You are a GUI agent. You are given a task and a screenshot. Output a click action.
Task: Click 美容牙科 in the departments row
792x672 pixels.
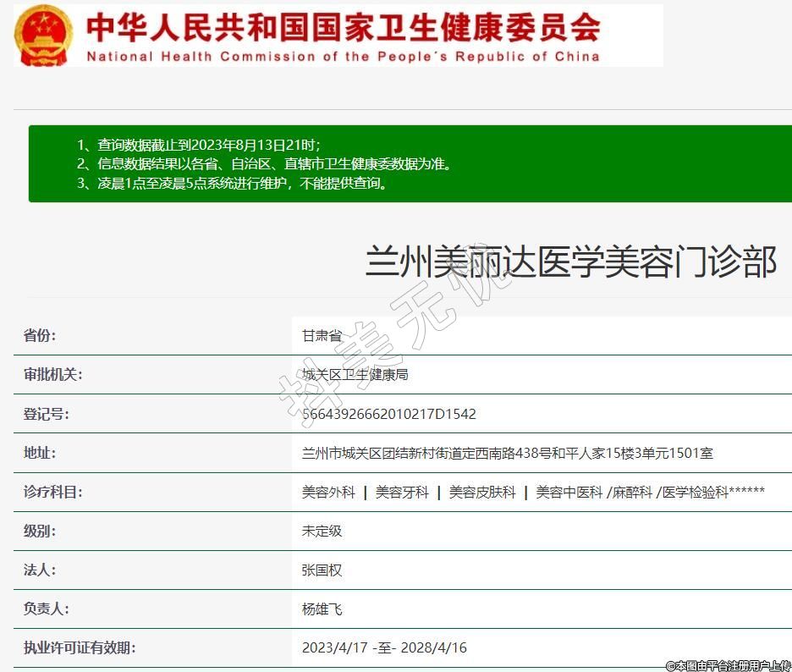pos(402,492)
